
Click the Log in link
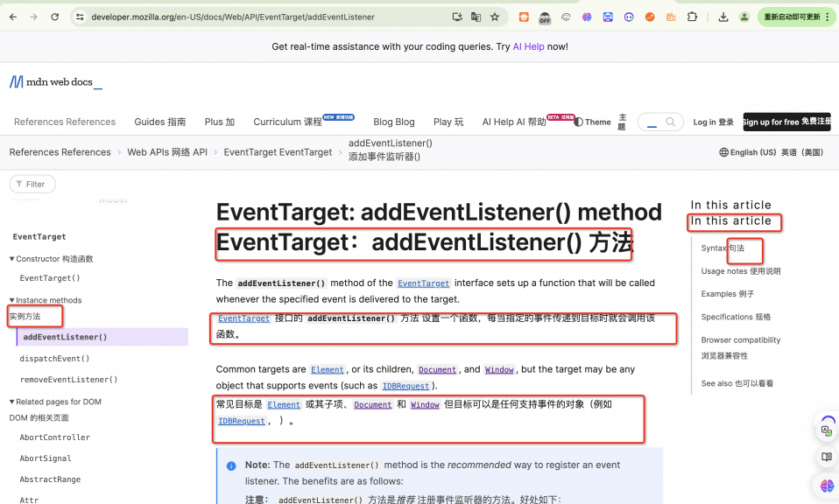[713, 122]
